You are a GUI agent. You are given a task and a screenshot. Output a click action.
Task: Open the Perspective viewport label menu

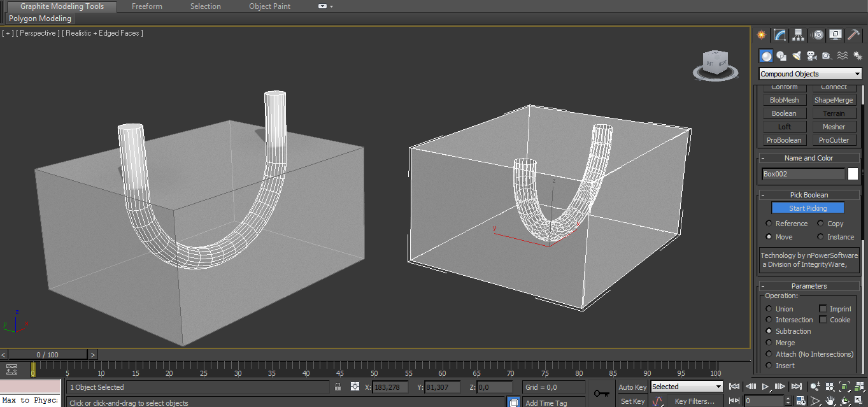(38, 33)
